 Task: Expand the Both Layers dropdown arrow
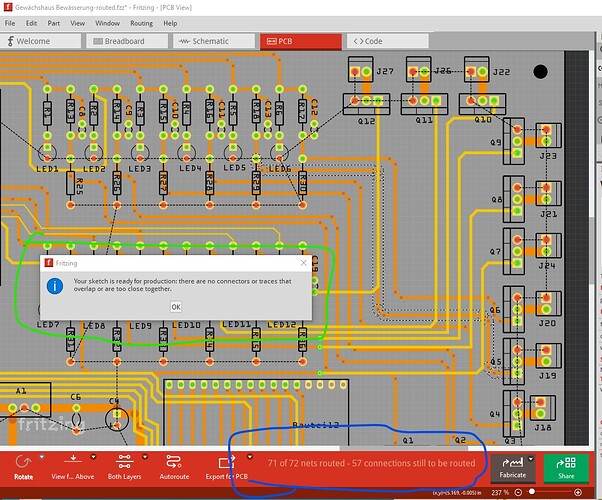[145, 457]
